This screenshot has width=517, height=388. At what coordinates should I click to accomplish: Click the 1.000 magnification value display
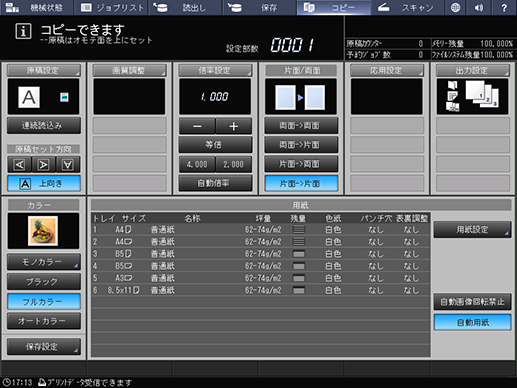point(215,97)
